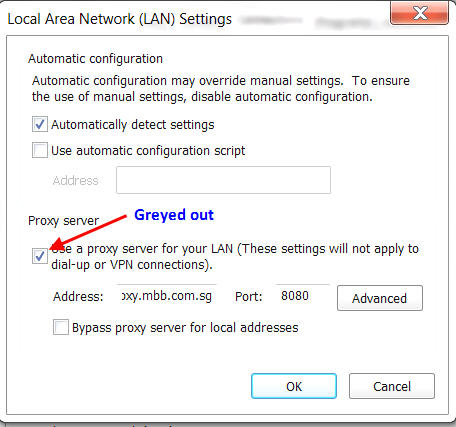Click the Local Area Network Settings title bar
456x427 pixels.
point(119,19)
